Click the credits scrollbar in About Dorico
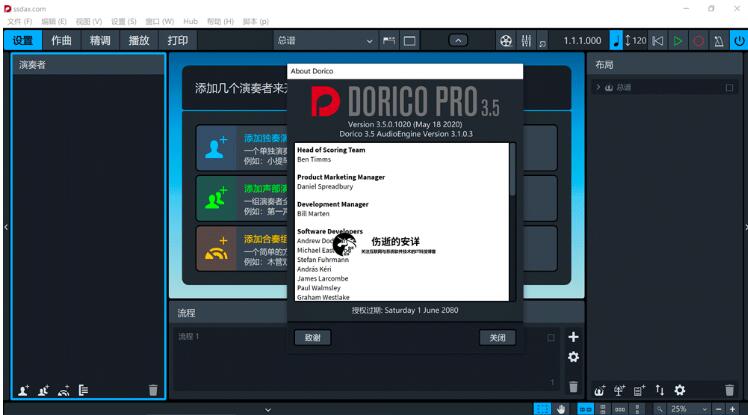The height and width of the screenshot is (415, 748). pyautogui.click(x=512, y=169)
